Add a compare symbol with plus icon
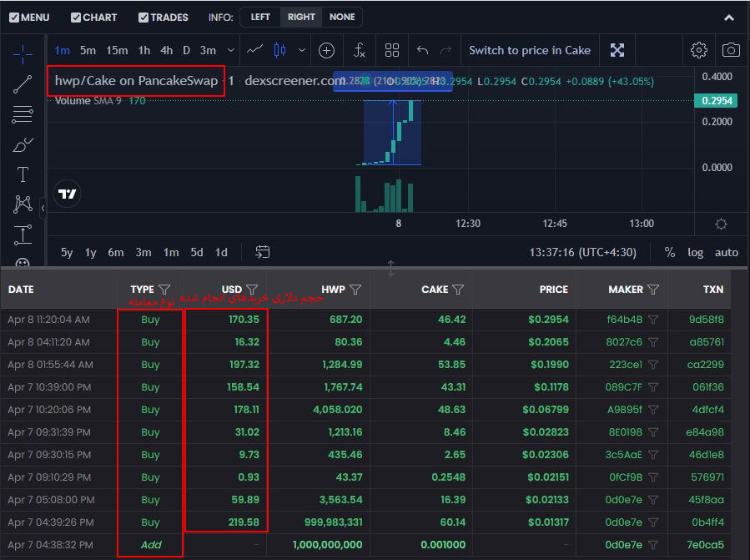 pos(326,50)
